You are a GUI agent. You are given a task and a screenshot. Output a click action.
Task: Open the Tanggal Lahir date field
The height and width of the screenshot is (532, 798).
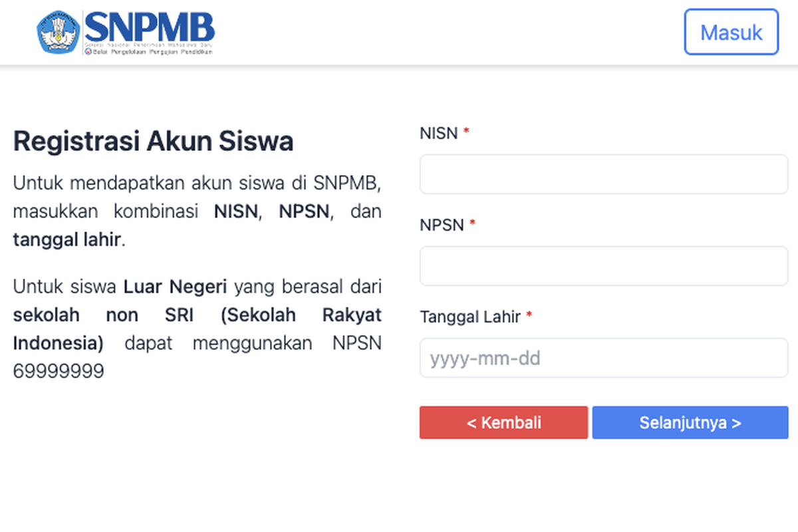point(603,358)
